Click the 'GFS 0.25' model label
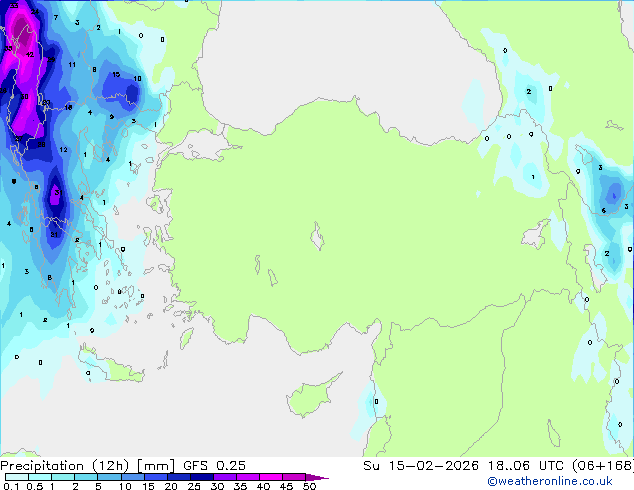The image size is (634, 490). [x=214, y=466]
